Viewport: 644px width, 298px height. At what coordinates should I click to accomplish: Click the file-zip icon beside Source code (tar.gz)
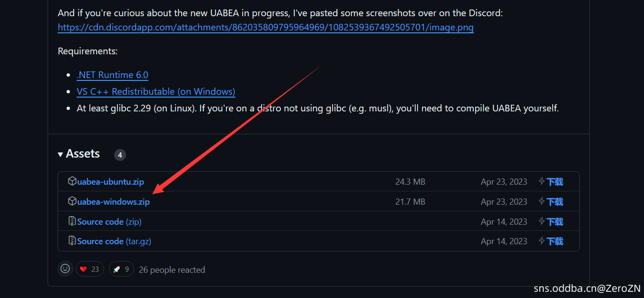[72, 241]
